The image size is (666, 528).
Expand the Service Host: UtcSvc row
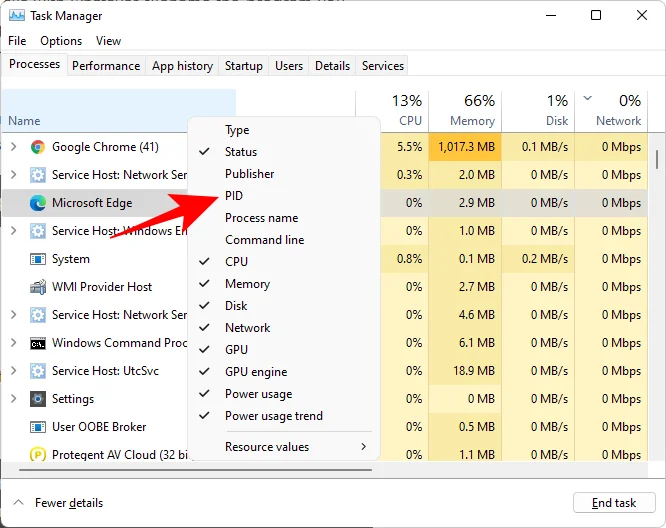[x=14, y=371]
